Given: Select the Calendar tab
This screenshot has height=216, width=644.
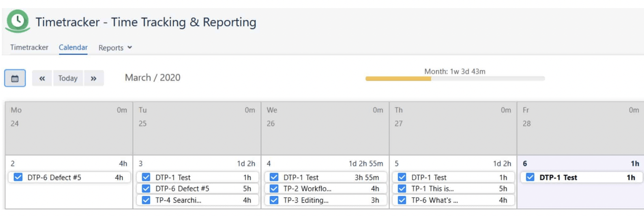Looking at the screenshot, I should click(73, 47).
